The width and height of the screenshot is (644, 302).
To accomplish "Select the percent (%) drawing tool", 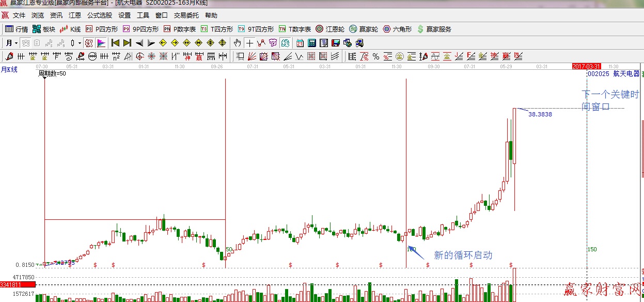I will coord(375,56).
